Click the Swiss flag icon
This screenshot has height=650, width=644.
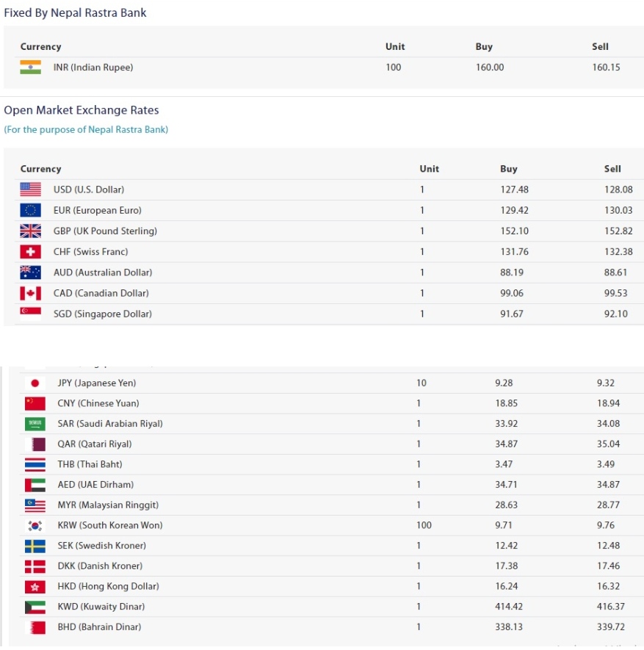click(30, 252)
